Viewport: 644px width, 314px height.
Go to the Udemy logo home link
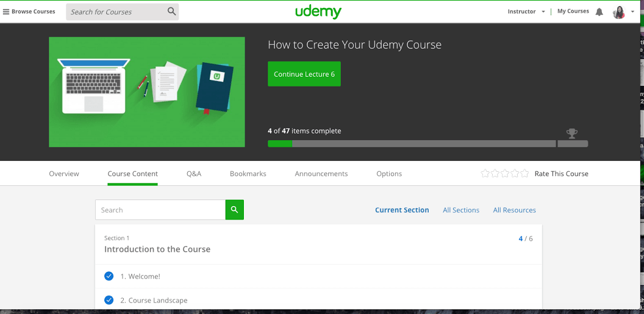tap(318, 12)
